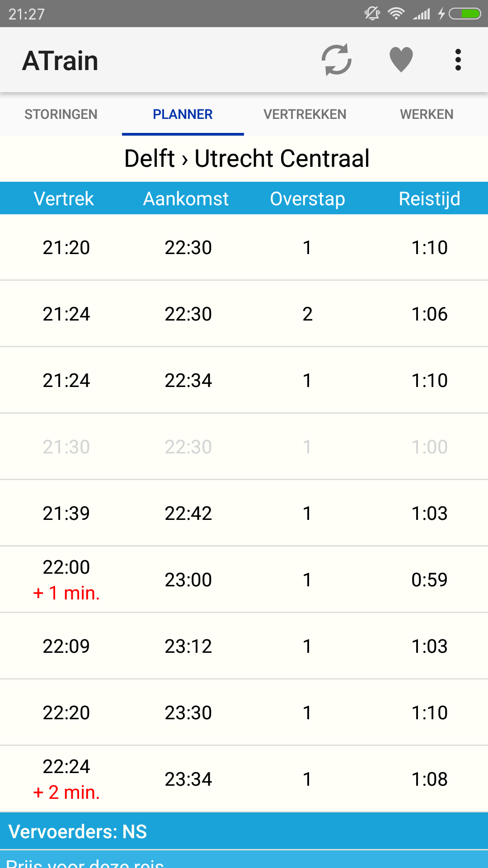Tap the Delft › Utrecht Centraal heading

(x=247, y=159)
